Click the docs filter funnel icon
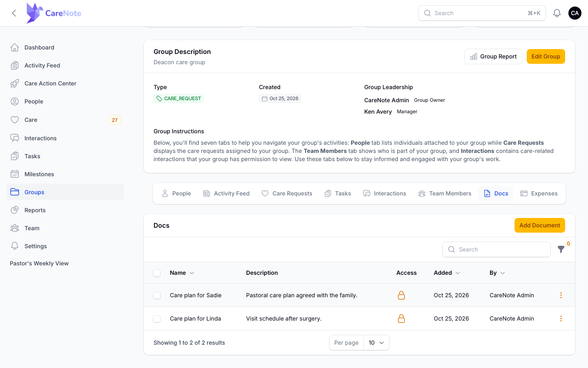The height and width of the screenshot is (368, 588). tap(561, 249)
